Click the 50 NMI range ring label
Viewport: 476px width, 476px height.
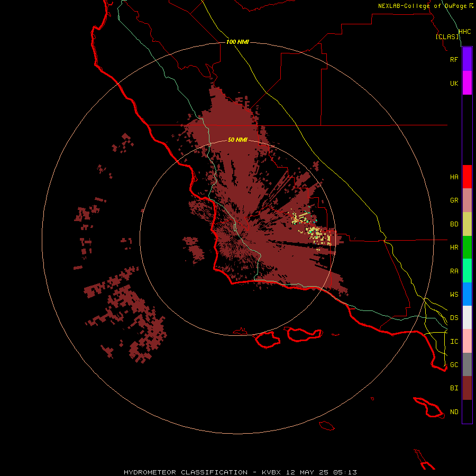[x=237, y=140]
